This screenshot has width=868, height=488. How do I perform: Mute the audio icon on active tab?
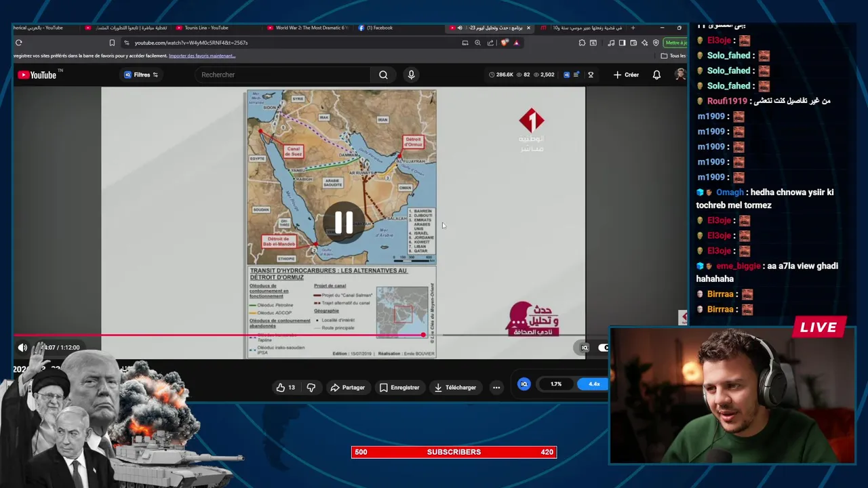[460, 28]
